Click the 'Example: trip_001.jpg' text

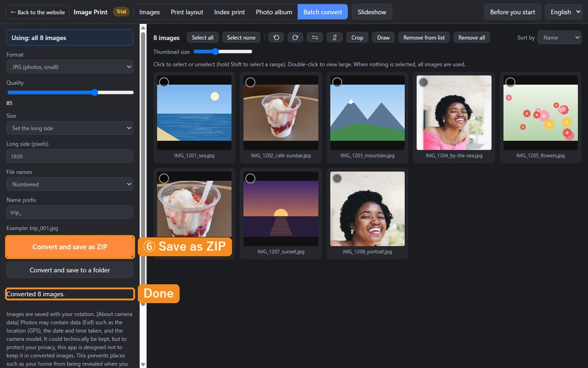pos(32,228)
